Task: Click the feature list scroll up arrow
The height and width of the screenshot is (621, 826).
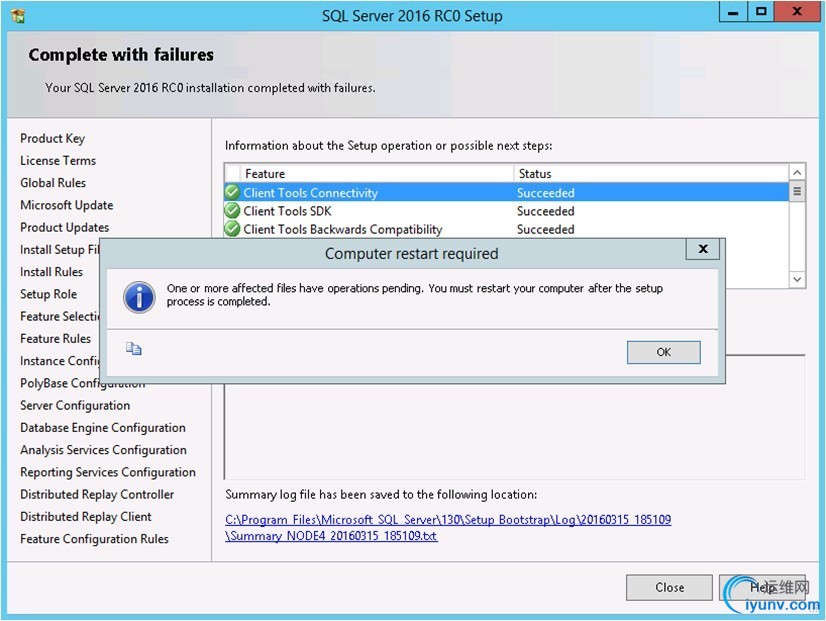Action: 797,173
